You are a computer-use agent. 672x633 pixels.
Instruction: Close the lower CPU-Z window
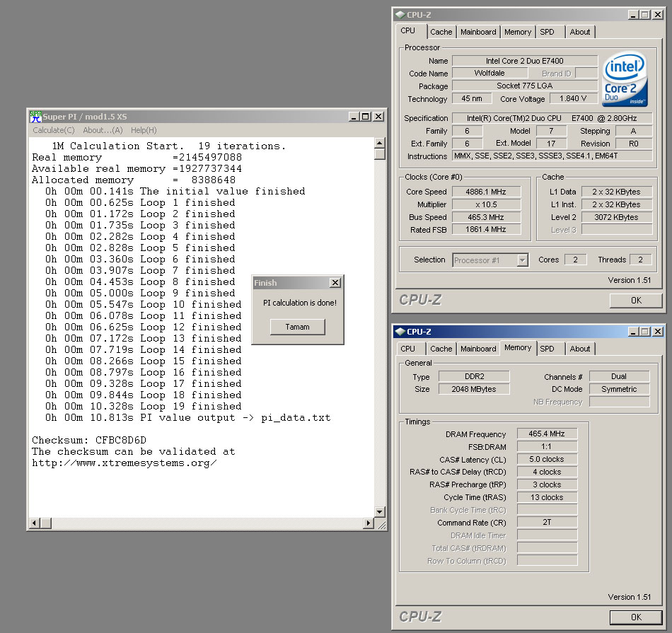coord(658,331)
